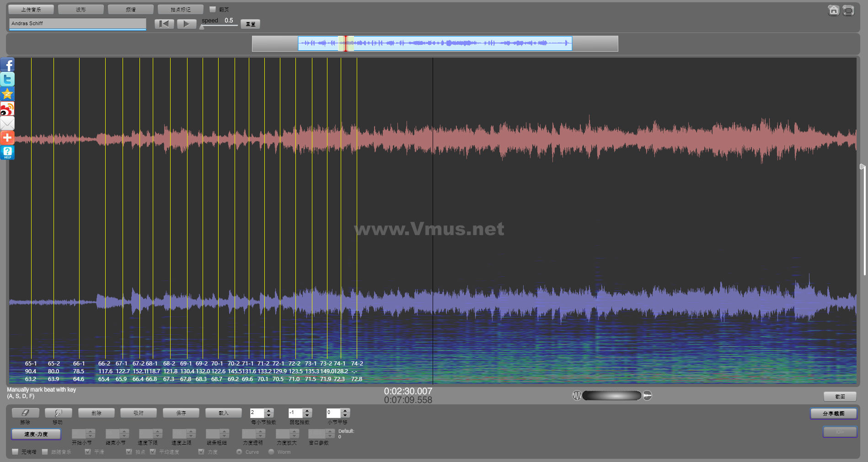Switch to the 频谱 spectrum view
Image resolution: width=868 pixels, height=462 pixels.
point(131,9)
